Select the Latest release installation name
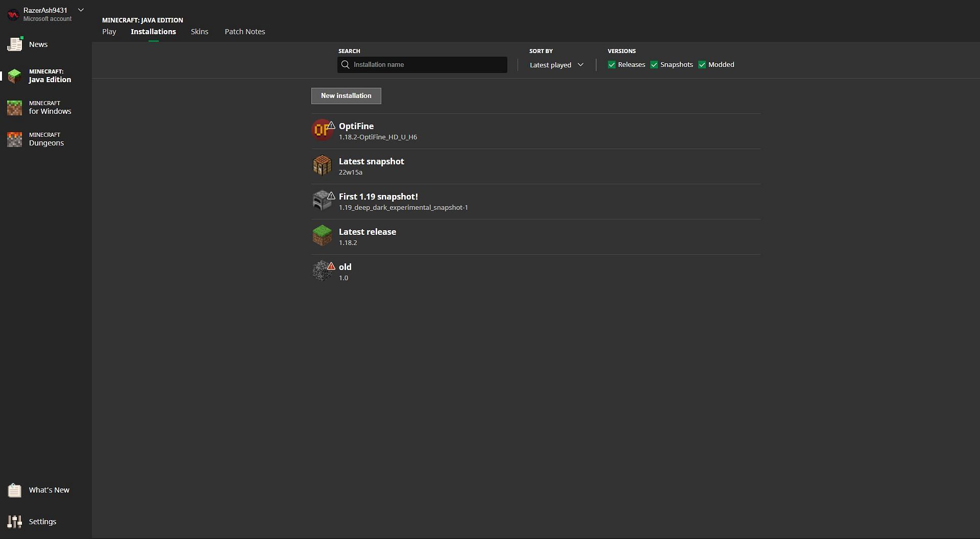This screenshot has height=539, width=980. coord(367,232)
